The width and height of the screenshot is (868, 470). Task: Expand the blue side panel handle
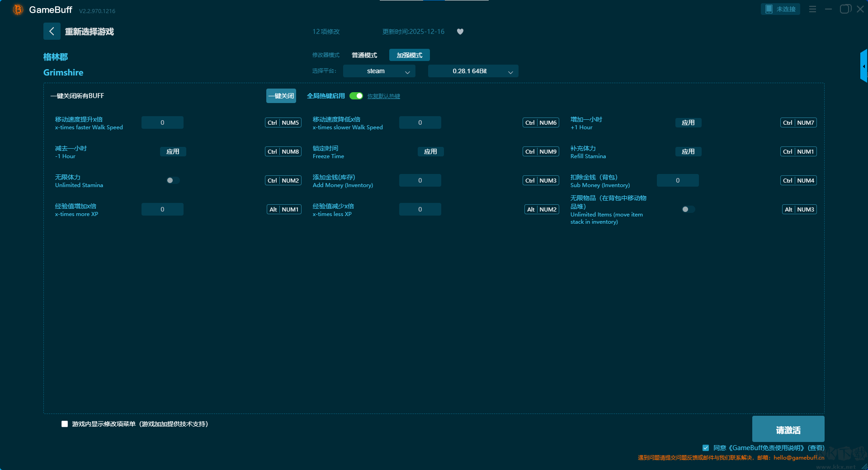click(x=864, y=66)
